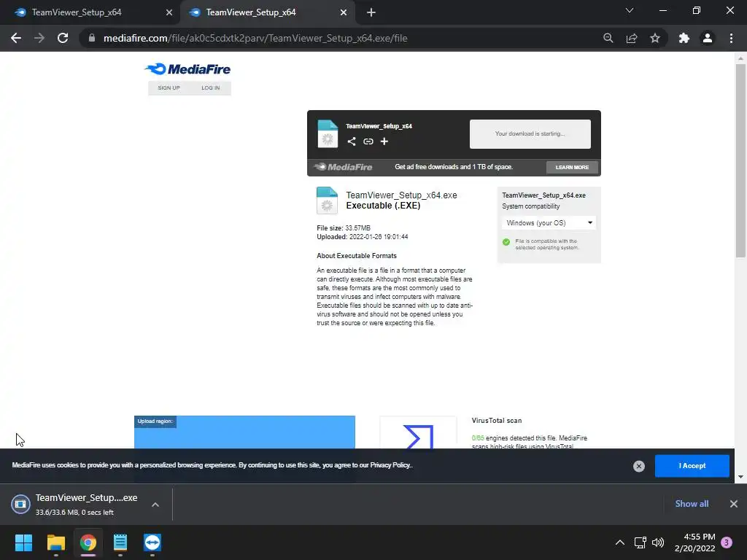Click page vertical scrollbar thumb
The image size is (747, 560).
click(740, 160)
